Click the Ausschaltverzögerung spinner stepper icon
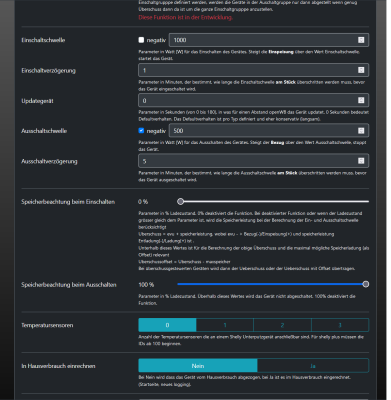Screen dimensions: 391x400 point(361,161)
